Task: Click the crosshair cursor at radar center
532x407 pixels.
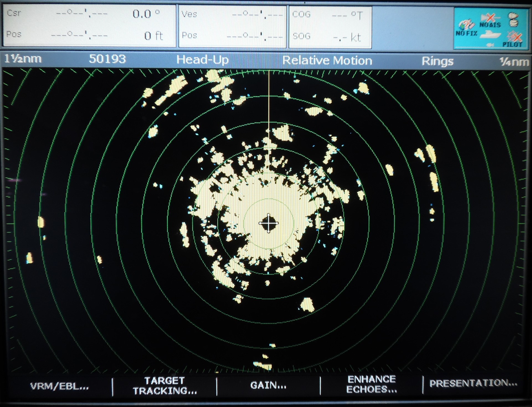Action: click(x=268, y=223)
